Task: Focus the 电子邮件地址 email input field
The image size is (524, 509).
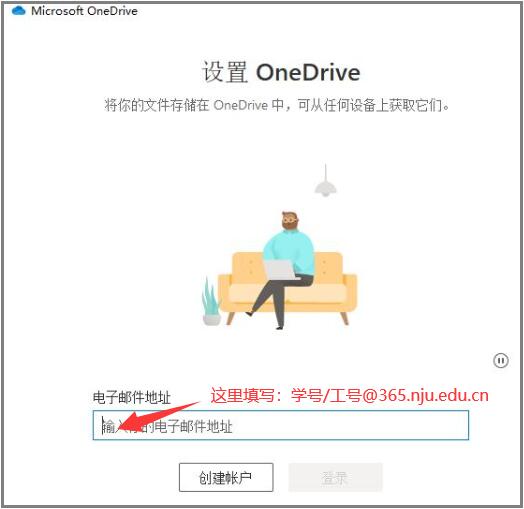Action: [x=281, y=425]
